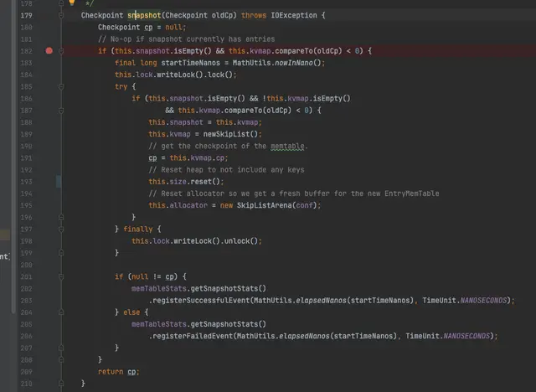Click the 'snapshot' method name on line 179
Viewport: 536px width, 392px height.
[144, 15]
